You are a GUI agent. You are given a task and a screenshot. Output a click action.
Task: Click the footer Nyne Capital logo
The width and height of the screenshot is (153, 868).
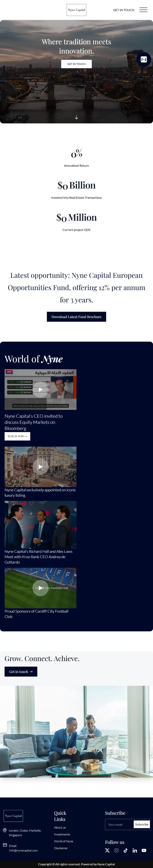[x=13, y=816]
